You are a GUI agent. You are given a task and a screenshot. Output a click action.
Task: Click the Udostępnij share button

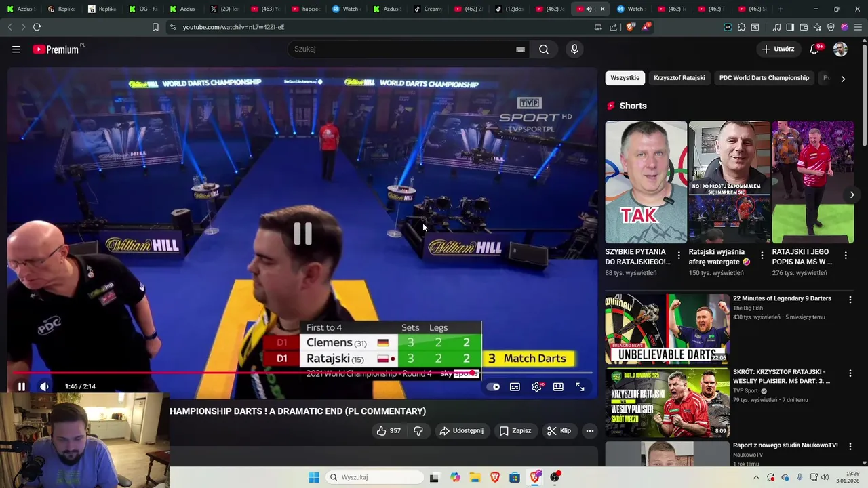click(461, 431)
